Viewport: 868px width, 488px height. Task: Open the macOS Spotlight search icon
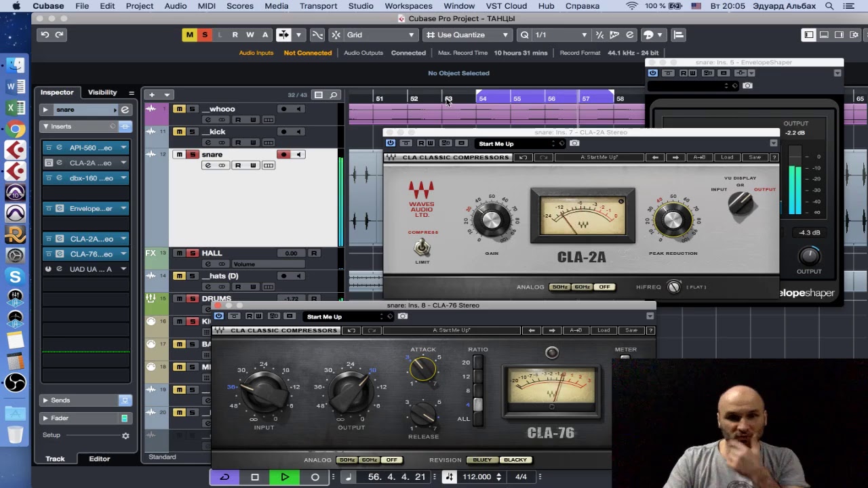(829, 6)
